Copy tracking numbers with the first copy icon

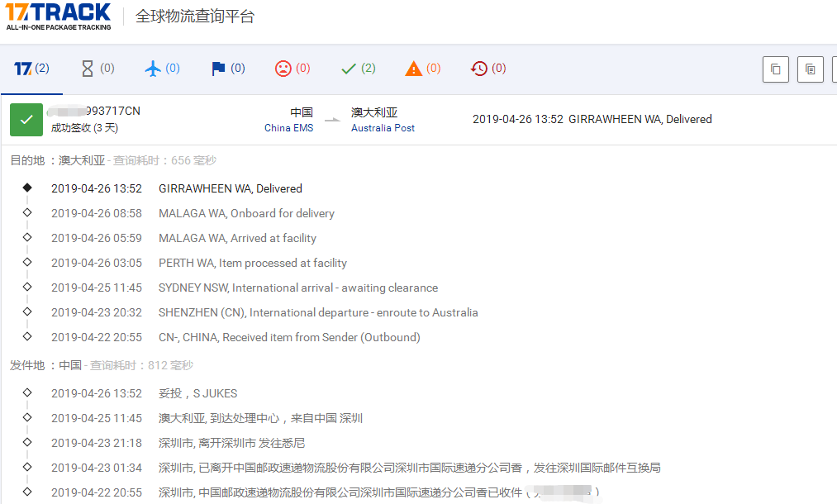click(x=775, y=69)
